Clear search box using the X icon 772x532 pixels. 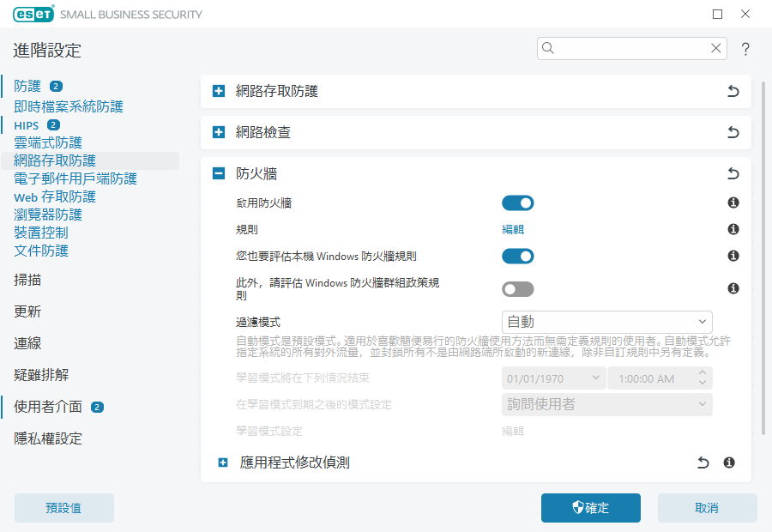coord(715,48)
